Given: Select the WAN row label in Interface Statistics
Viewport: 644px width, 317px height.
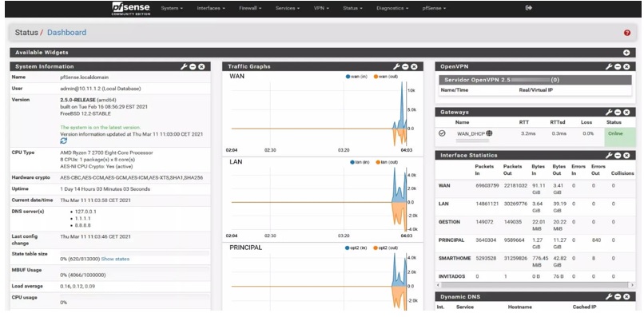Looking at the screenshot, I should point(444,185).
